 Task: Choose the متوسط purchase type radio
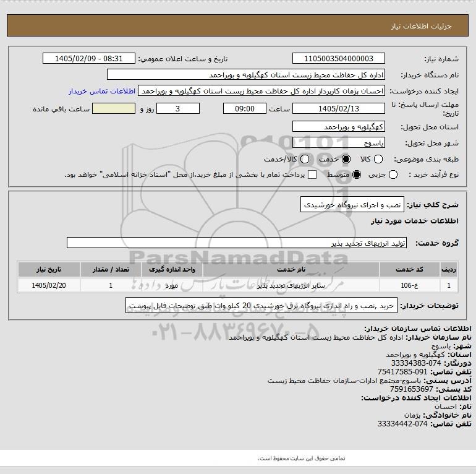pyautogui.click(x=357, y=175)
